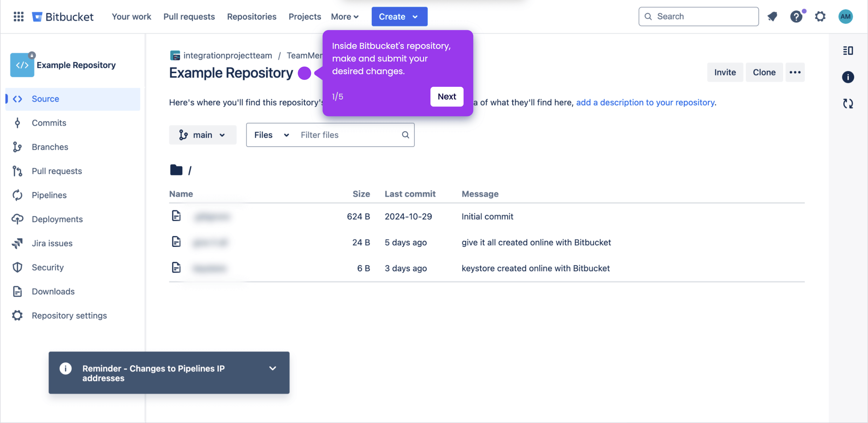Click the Clone button
The width and height of the screenshot is (868, 423).
(x=764, y=72)
